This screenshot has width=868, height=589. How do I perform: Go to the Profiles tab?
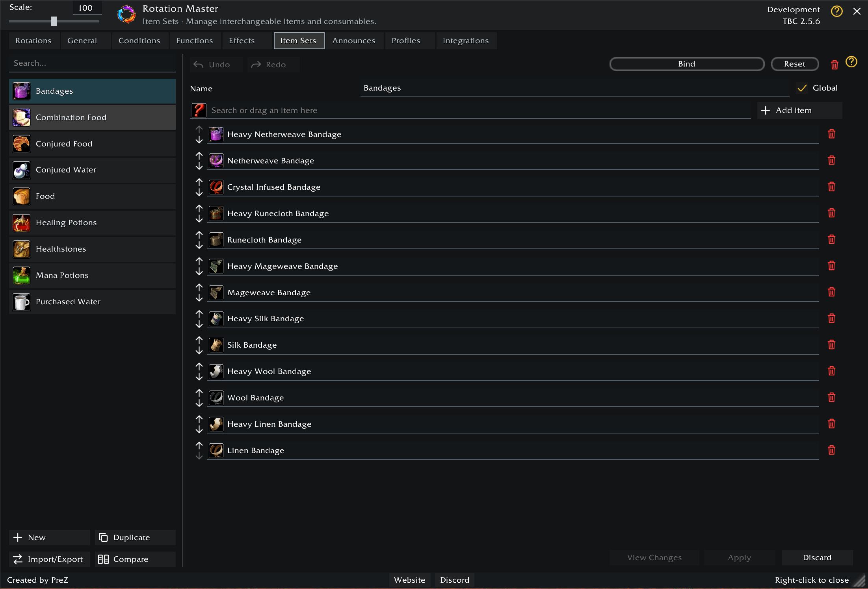tap(409, 41)
